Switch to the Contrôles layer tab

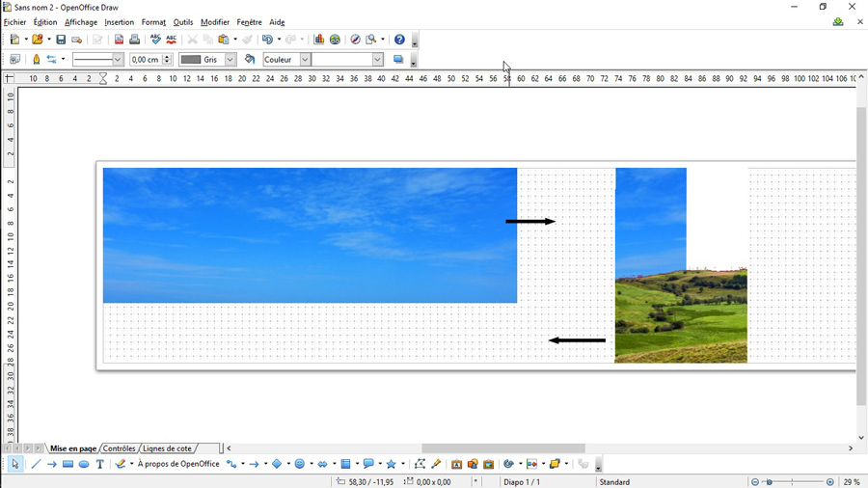click(x=120, y=448)
